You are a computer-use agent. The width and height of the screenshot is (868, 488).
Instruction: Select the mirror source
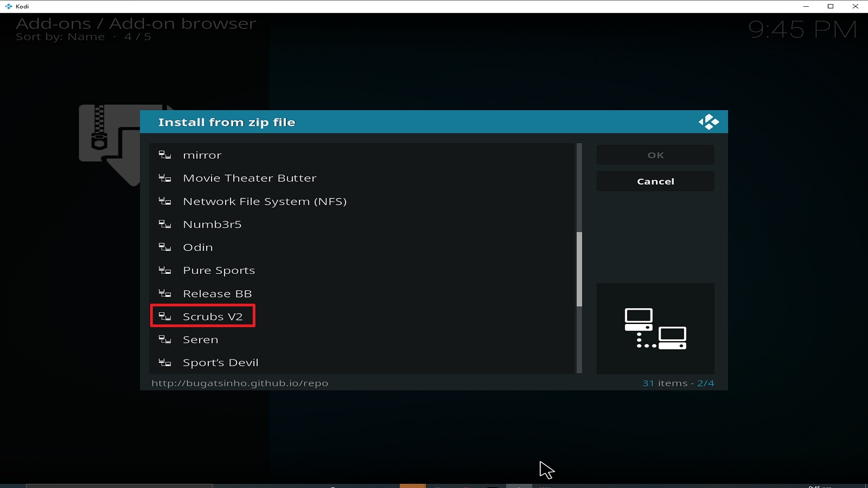[362, 155]
